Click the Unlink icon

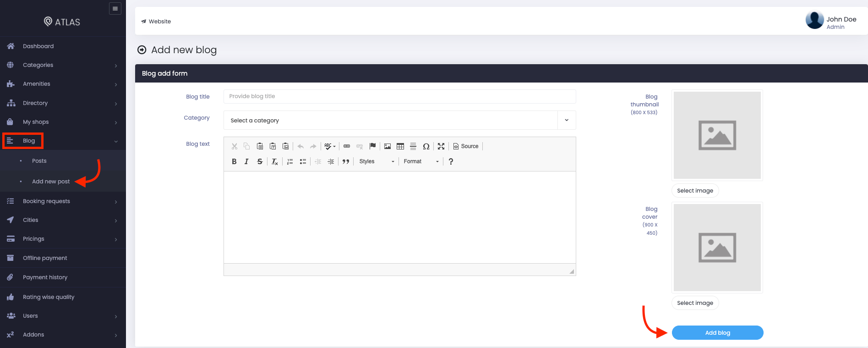click(360, 146)
